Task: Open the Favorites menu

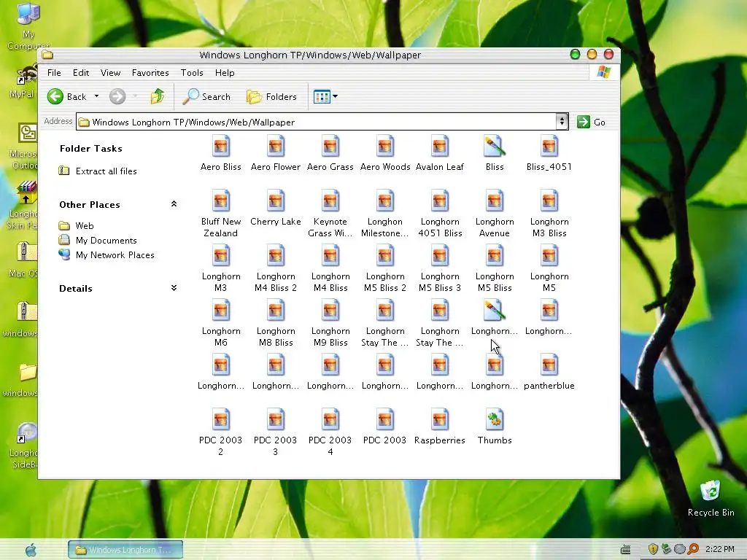Action: pos(150,73)
